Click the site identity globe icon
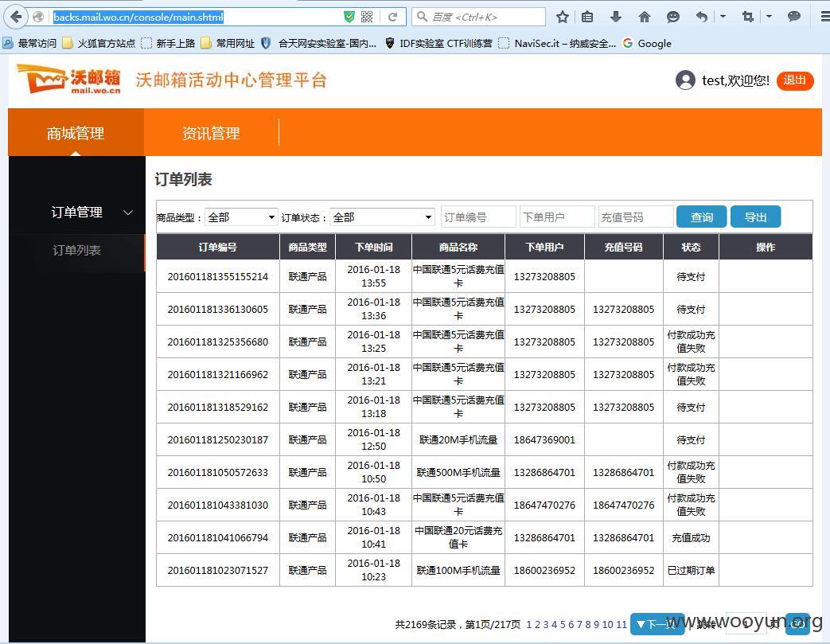The width and height of the screenshot is (830, 644). [x=38, y=17]
